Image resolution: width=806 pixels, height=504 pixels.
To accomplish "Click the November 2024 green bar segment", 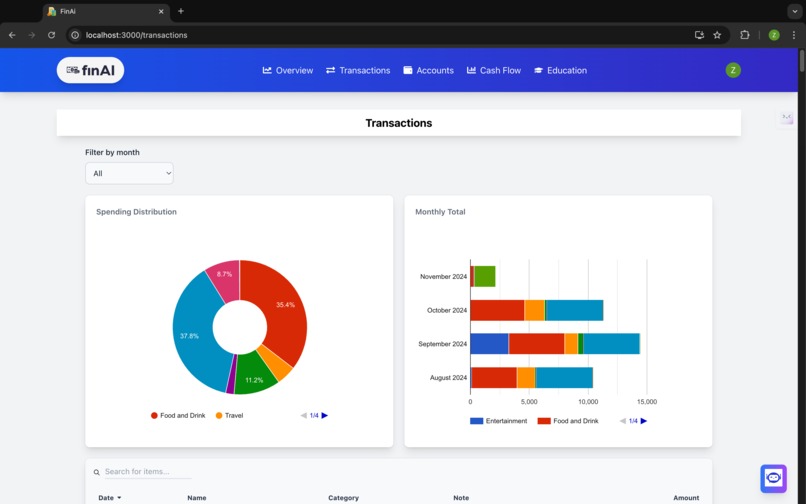I will [x=485, y=276].
